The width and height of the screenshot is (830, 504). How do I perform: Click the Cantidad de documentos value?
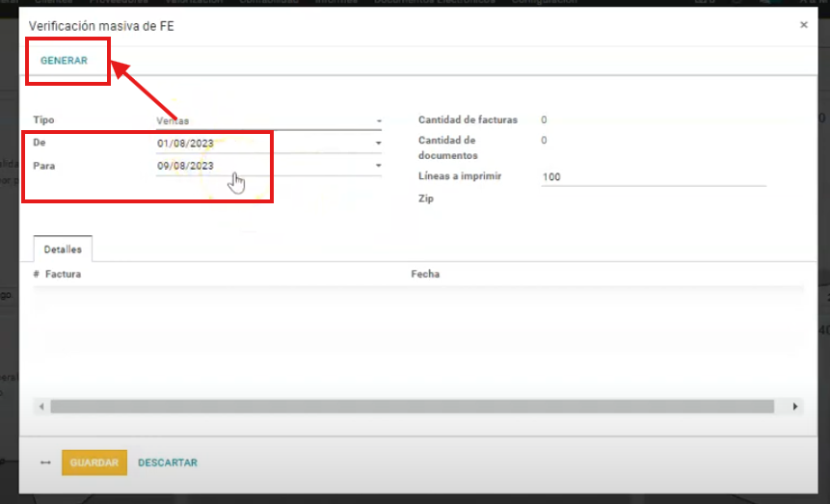point(544,141)
